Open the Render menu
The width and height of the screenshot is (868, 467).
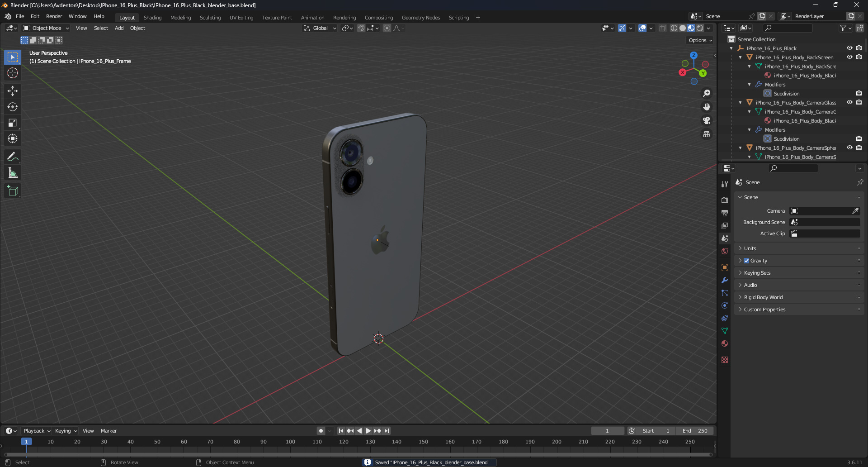coord(54,16)
